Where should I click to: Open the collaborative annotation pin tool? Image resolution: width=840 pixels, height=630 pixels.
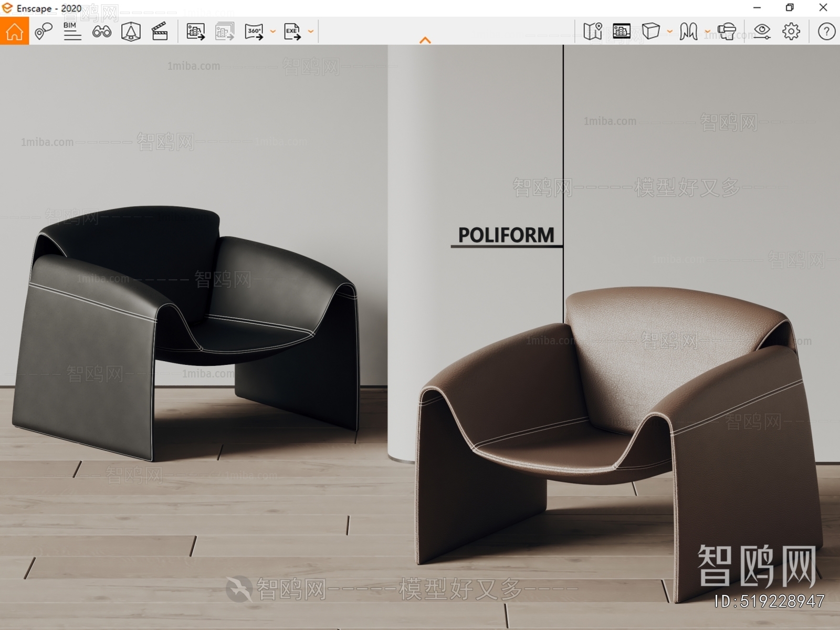coord(44,31)
